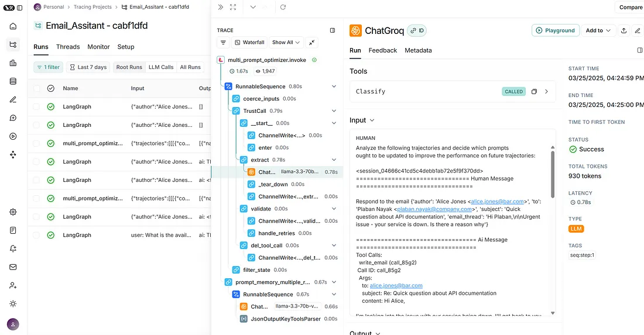Image resolution: width=644 pixels, height=335 pixels.
Task: Check the first LangGraph run checkbox
Action: click(37, 107)
